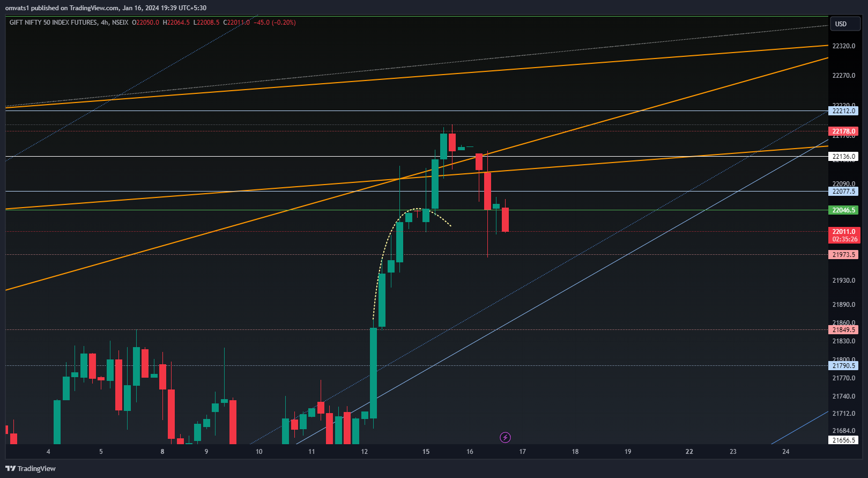Select the green 22046.5 price label

coord(843,210)
